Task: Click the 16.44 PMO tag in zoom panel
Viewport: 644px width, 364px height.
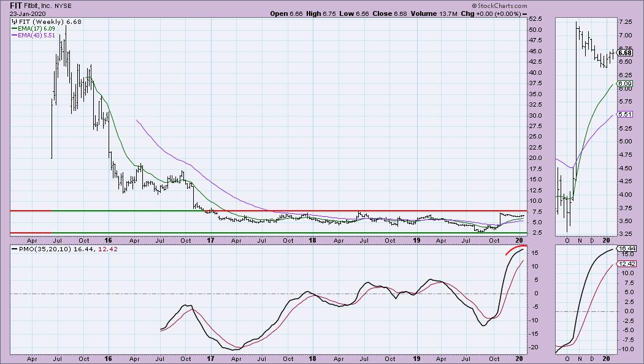Action: pos(626,248)
